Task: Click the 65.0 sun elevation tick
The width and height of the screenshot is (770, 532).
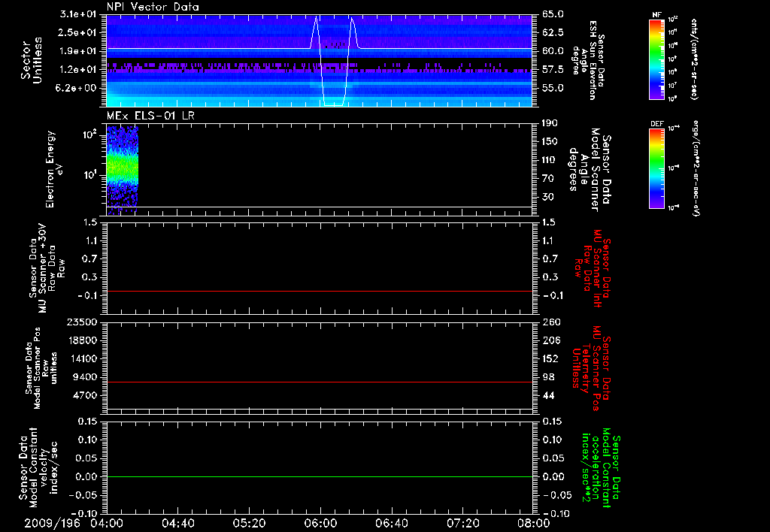Action: [x=553, y=14]
